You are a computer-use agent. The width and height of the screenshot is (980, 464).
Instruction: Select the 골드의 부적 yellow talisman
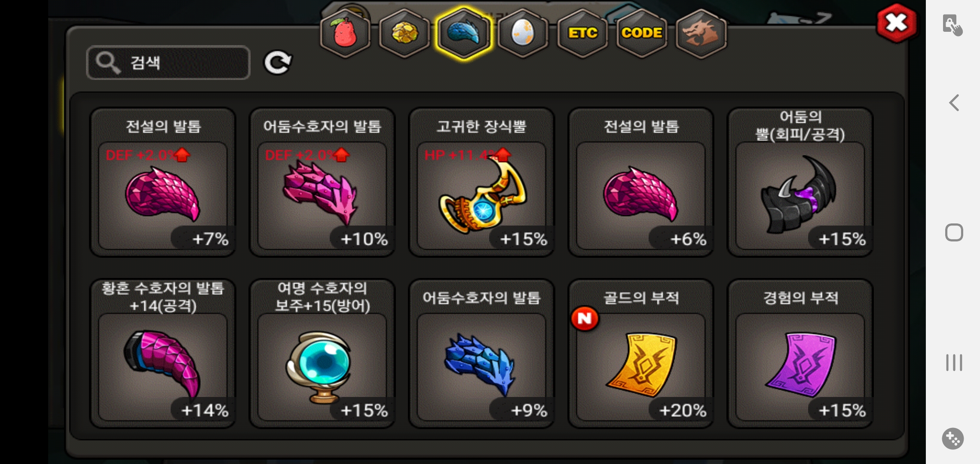point(641,354)
